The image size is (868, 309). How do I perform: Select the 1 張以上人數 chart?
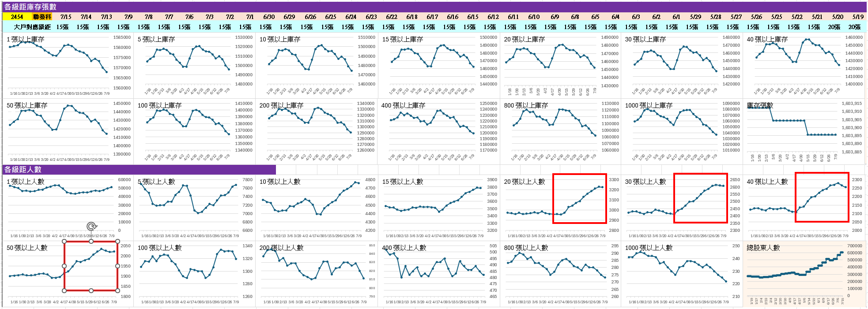click(68, 208)
